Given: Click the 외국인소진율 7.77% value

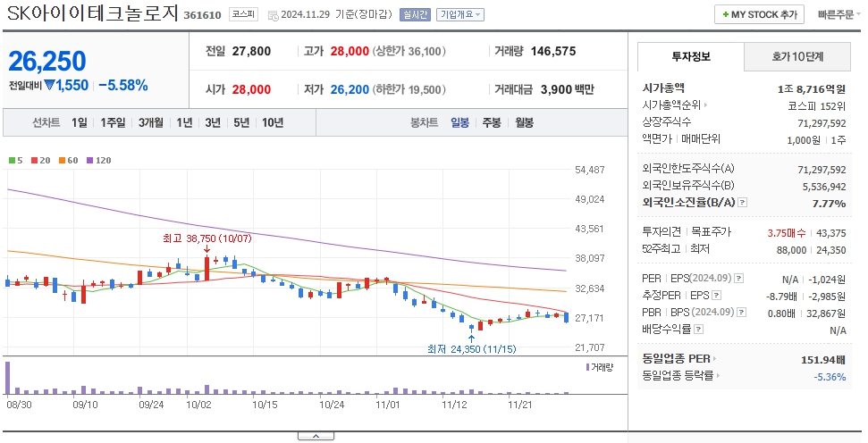Looking at the screenshot, I should coord(829,204).
